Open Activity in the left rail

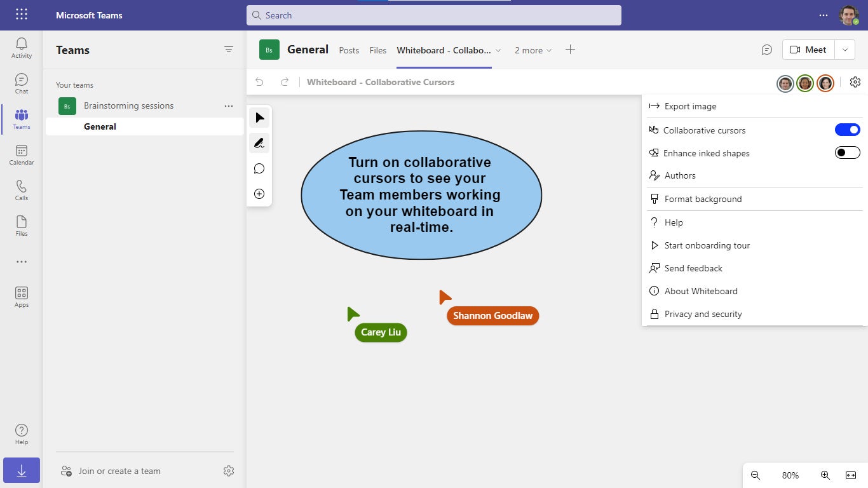pos(22,48)
